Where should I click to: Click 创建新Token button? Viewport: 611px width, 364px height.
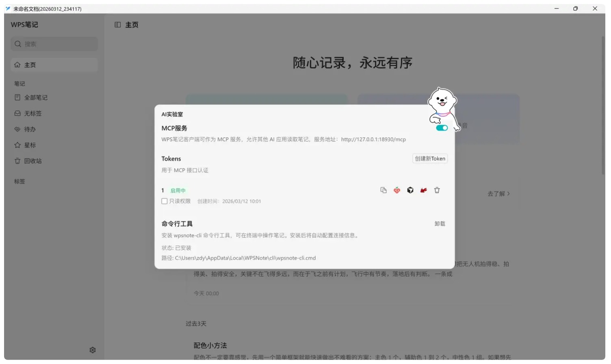tap(430, 158)
